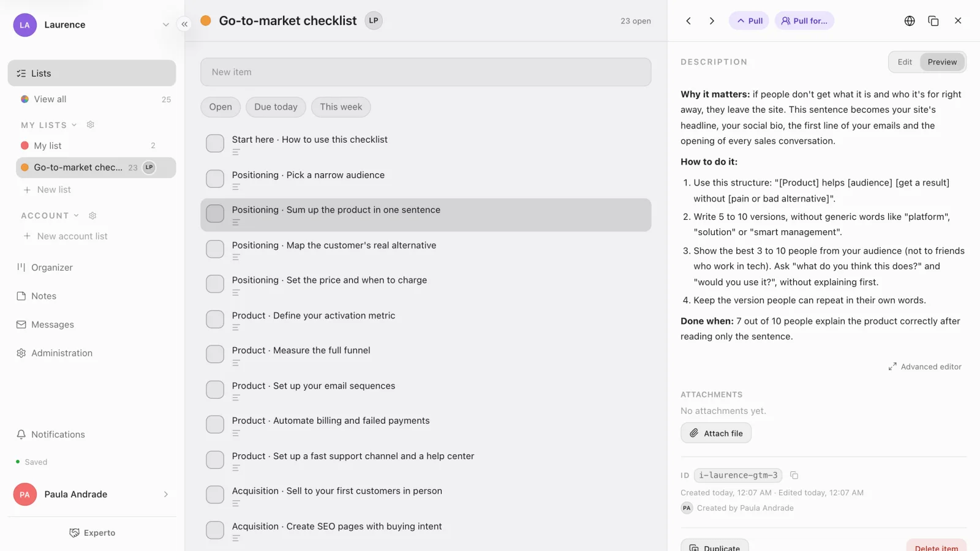Click orange color dot beside checklist title
The height and width of the screenshot is (551, 980).
coord(206,21)
